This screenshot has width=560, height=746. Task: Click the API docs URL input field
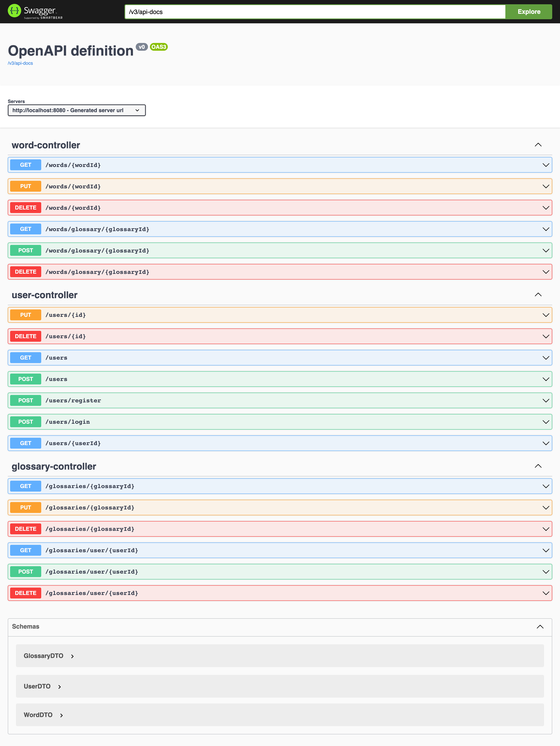(x=314, y=12)
